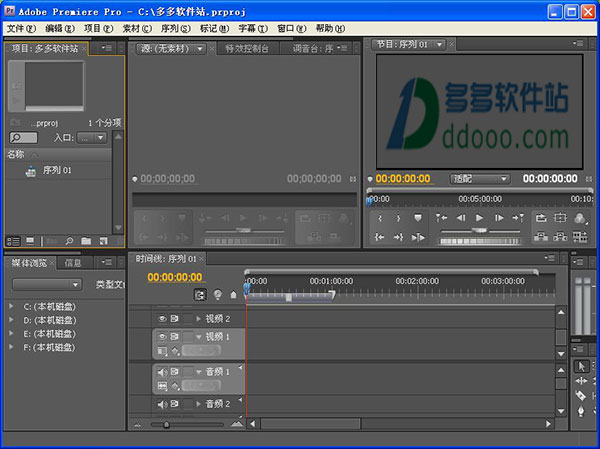The image size is (600, 449).
Task: Expand the C: (本机磁盘) drive
Action: (x=11, y=306)
